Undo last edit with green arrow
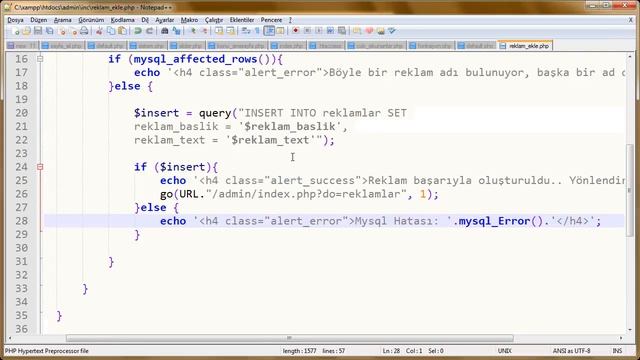 [x=138, y=31]
